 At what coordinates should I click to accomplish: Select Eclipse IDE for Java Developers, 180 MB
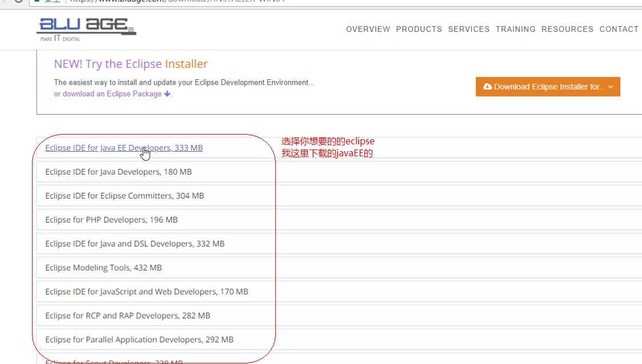click(118, 172)
